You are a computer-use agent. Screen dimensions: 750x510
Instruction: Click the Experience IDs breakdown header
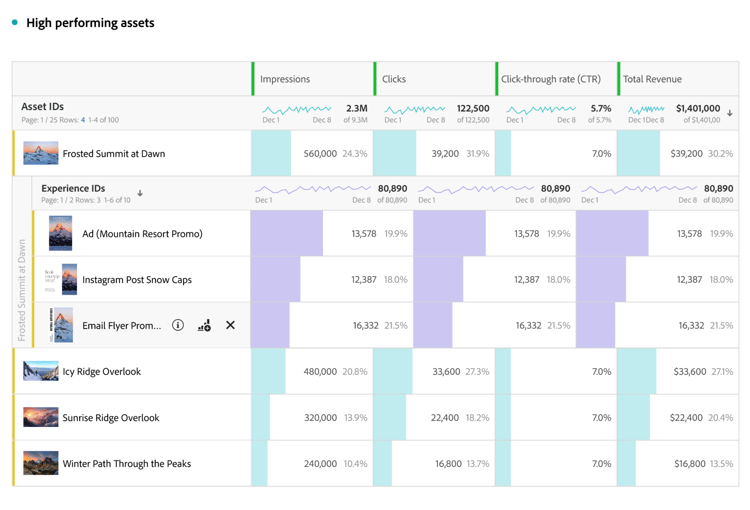73,188
